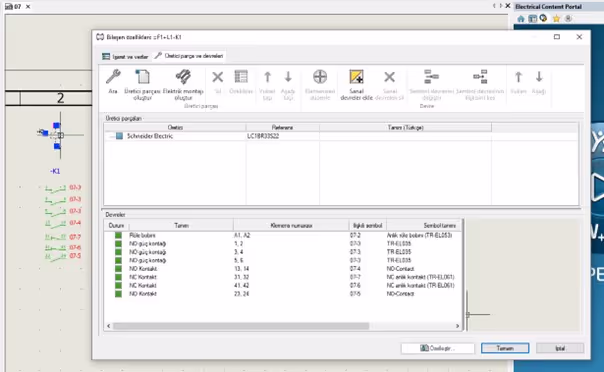Click Durum column header

(116, 226)
